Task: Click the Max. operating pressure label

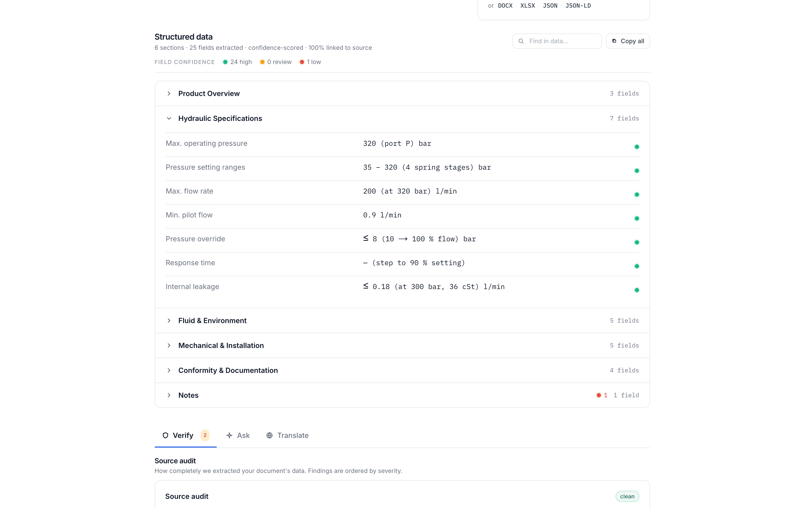Action: click(206, 144)
